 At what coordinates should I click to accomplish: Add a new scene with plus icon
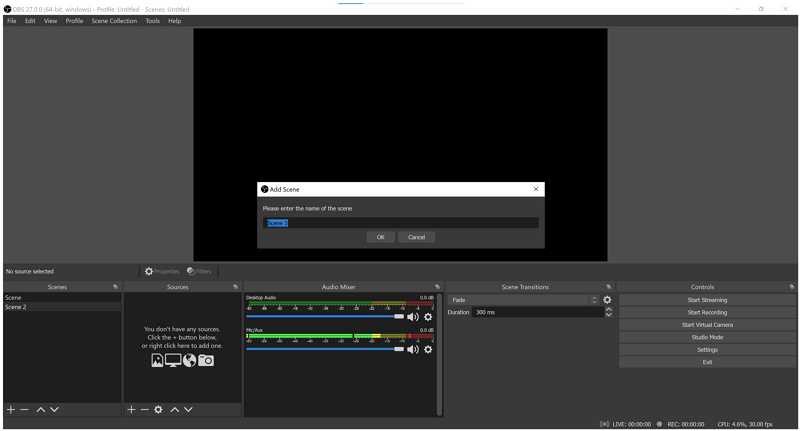pyautogui.click(x=11, y=410)
